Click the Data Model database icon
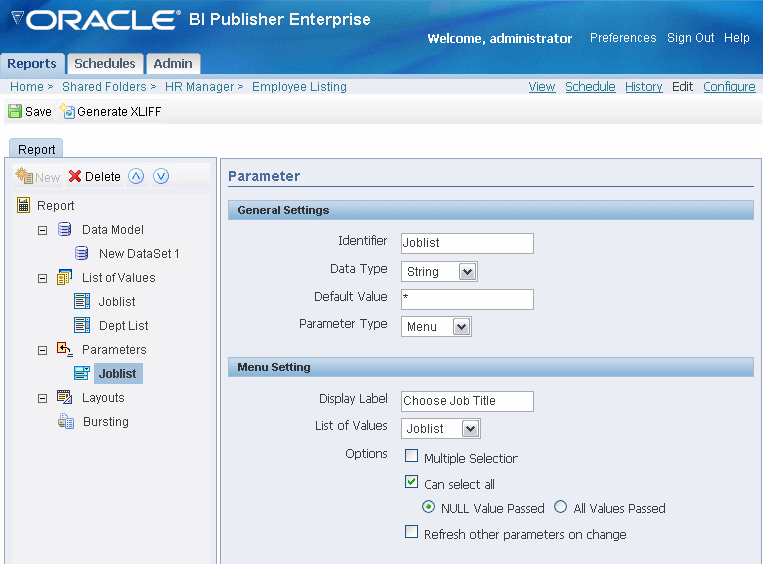 pos(65,229)
